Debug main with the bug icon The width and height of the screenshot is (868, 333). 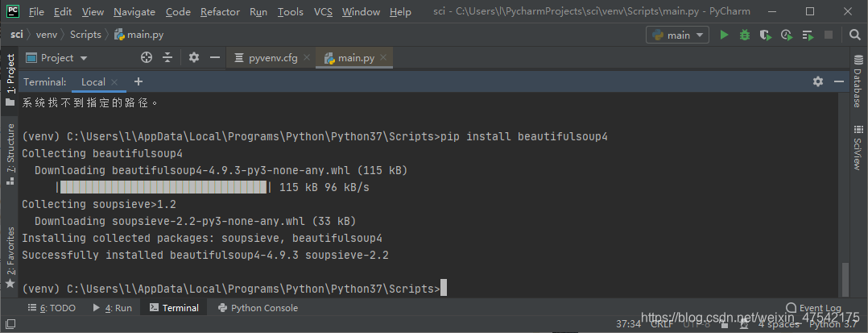745,35
